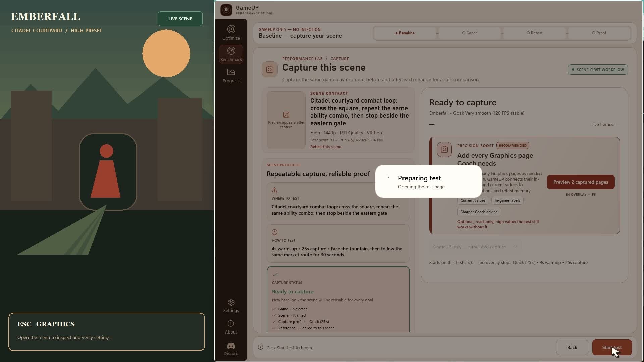This screenshot has width=644, height=362.
Task: Open the Settings gear icon
Action: (x=231, y=302)
